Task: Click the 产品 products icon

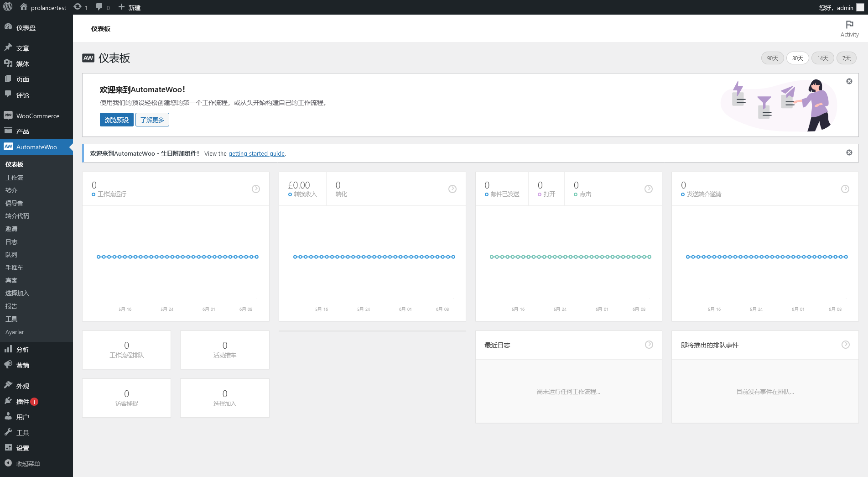Action: (8, 131)
